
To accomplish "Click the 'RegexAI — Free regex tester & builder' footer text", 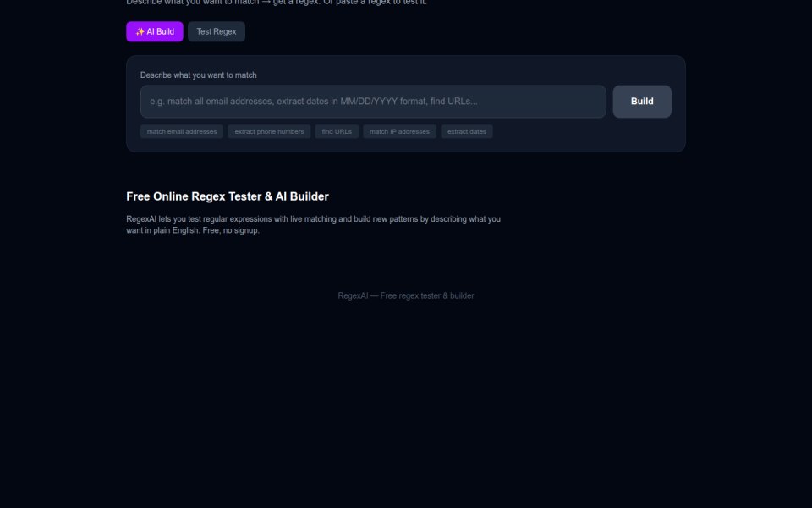I will tap(405, 296).
